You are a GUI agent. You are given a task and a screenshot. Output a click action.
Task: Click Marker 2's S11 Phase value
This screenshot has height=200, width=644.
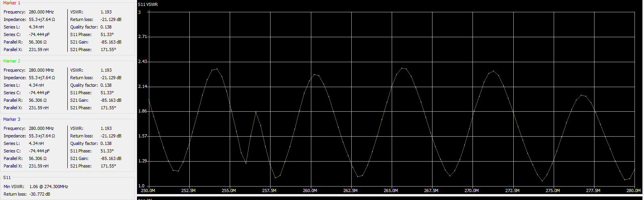click(x=107, y=93)
